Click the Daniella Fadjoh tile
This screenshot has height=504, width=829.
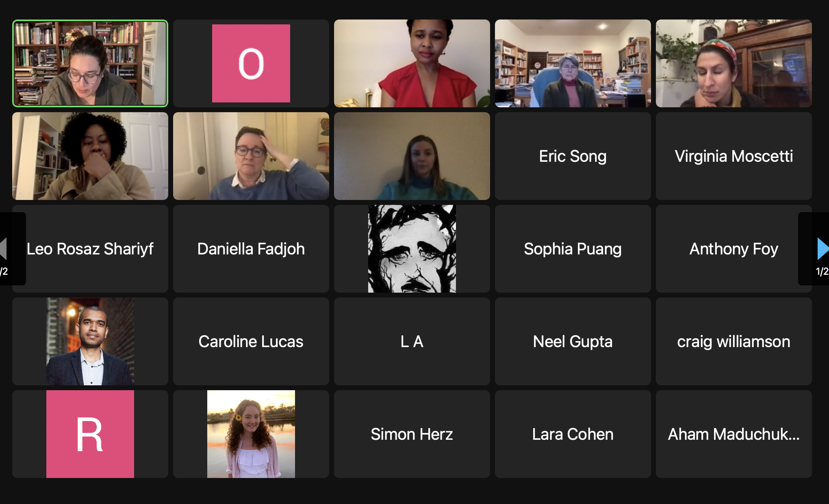[x=251, y=249]
